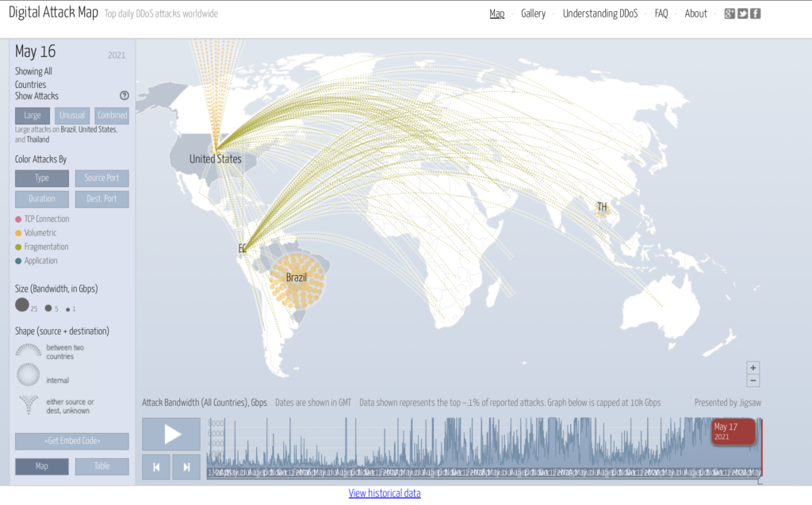
Task: Click the Facebook share icon
Action: coord(756,13)
